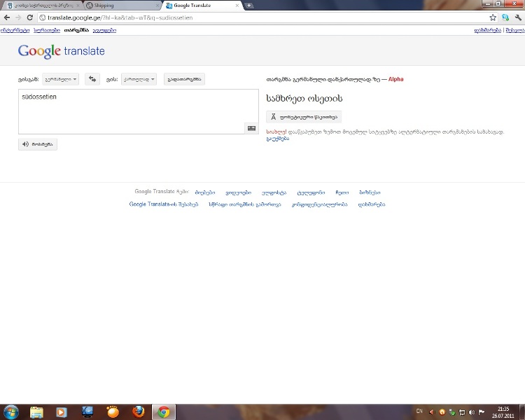This screenshot has height=420, width=525.
Task: Switch to the first browser tab
Action: (43, 6)
